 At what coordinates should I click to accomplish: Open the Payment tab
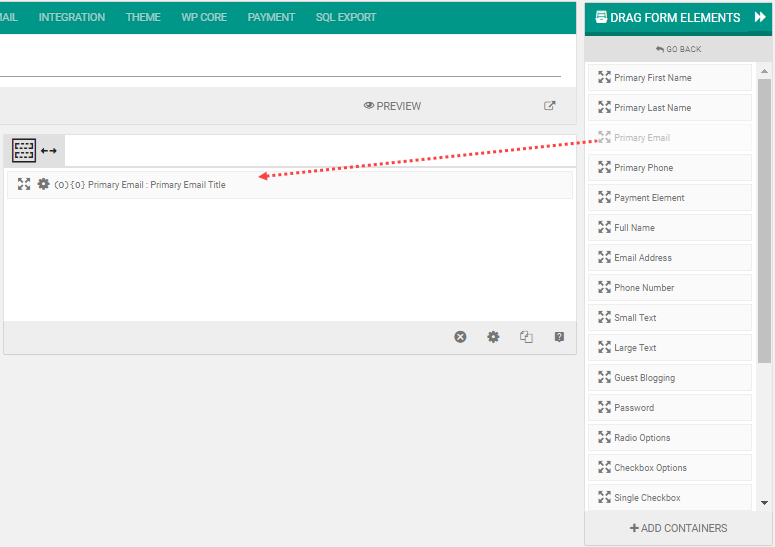pyautogui.click(x=271, y=17)
